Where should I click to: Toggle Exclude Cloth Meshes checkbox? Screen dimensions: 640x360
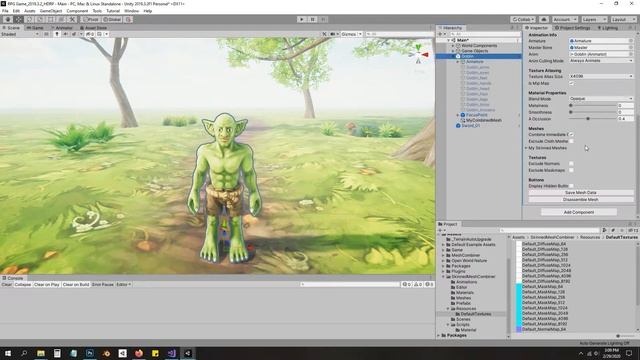click(571, 141)
